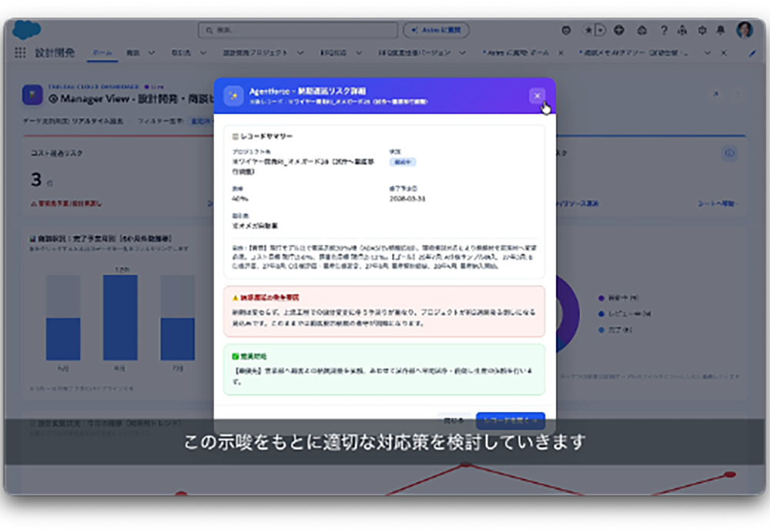
Task: Click the レコードを開く button
Action: pos(511,420)
